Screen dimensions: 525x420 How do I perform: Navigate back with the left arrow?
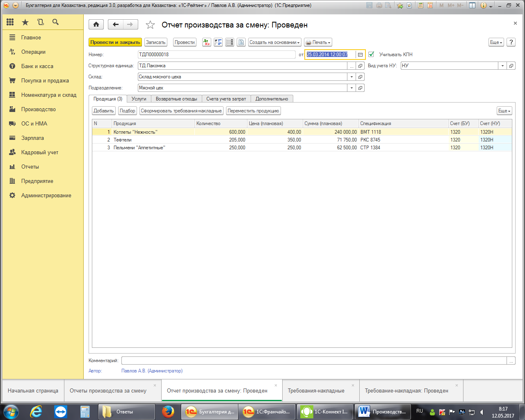point(116,25)
